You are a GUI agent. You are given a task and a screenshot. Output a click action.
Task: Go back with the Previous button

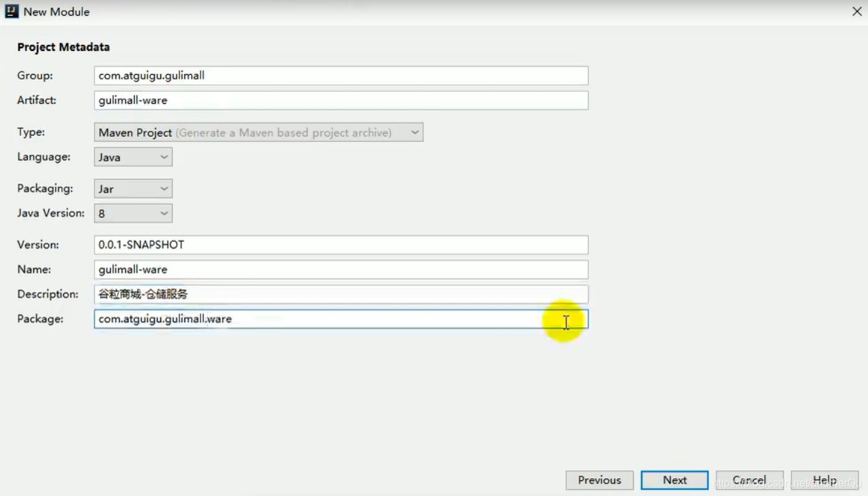[x=600, y=480]
